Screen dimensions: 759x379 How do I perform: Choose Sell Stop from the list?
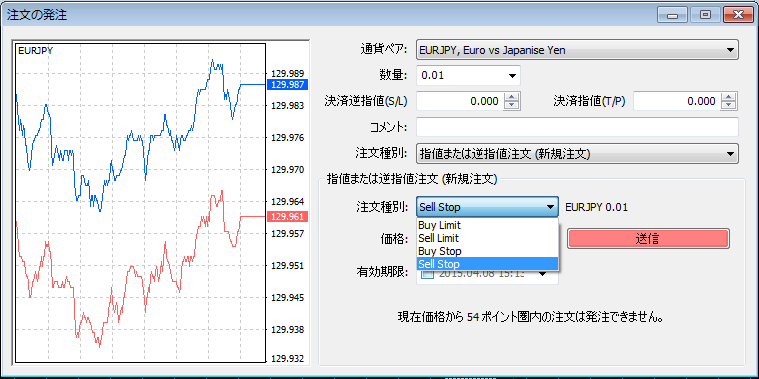(487, 264)
